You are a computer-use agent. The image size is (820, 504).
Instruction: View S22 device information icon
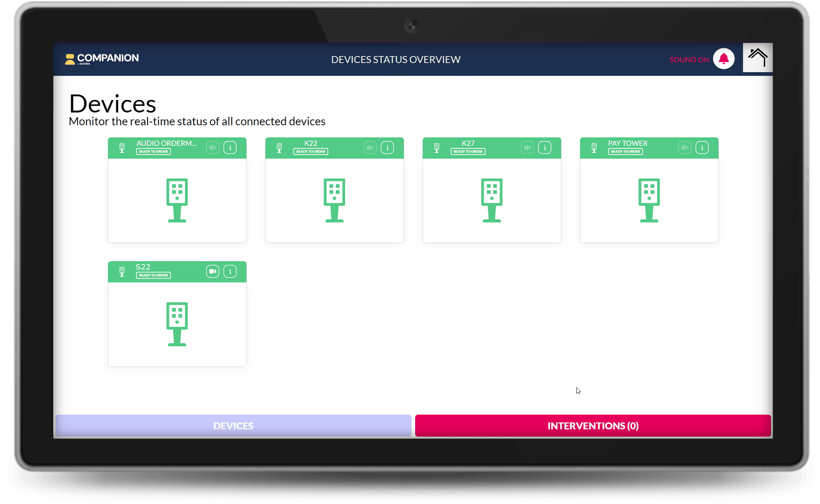(230, 271)
